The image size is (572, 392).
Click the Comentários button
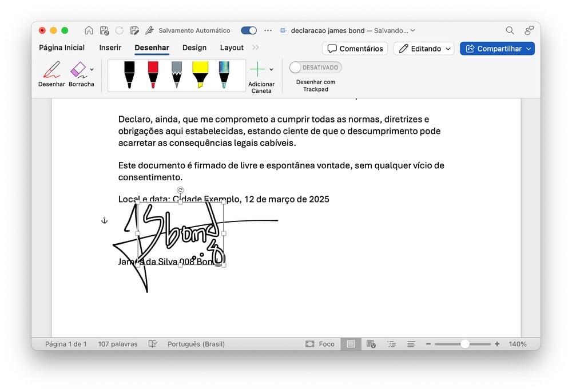(355, 49)
